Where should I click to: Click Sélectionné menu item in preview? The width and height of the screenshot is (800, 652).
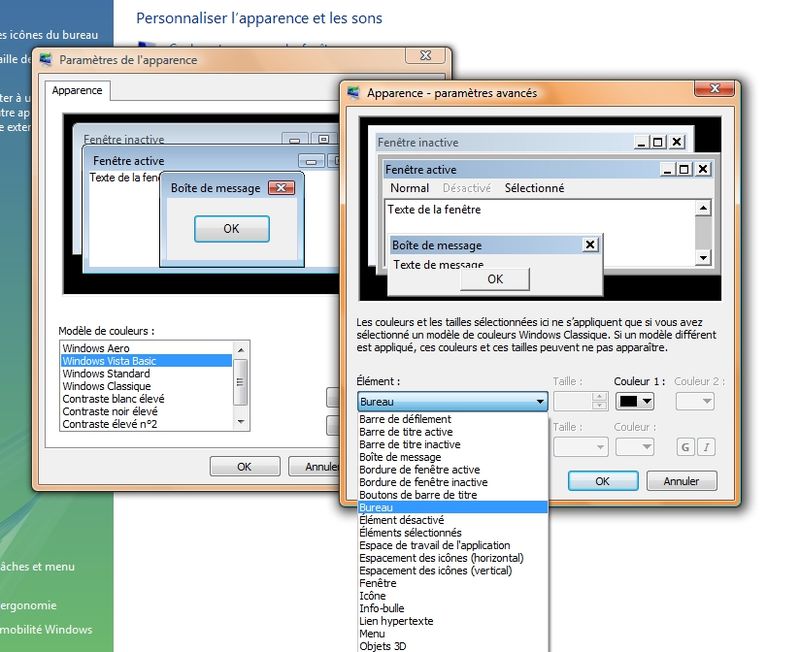(534, 188)
